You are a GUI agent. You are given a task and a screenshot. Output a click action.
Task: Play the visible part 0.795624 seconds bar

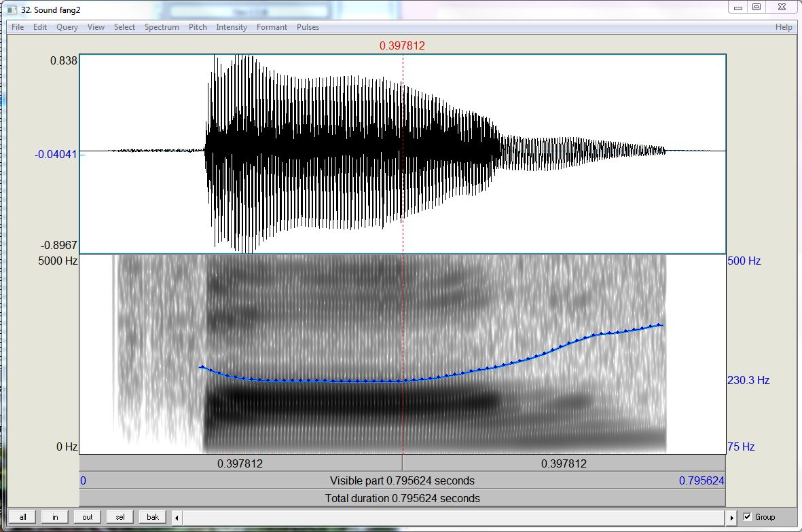pyautogui.click(x=403, y=481)
